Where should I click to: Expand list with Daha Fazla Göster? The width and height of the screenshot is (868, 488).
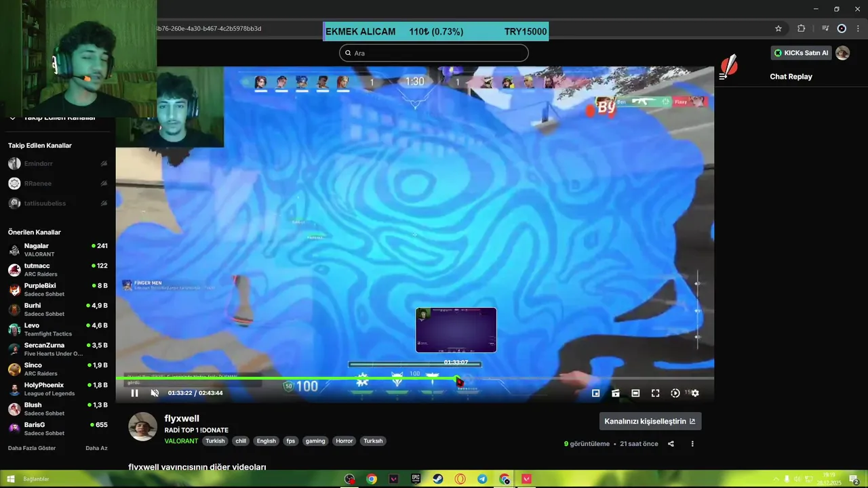(x=32, y=448)
